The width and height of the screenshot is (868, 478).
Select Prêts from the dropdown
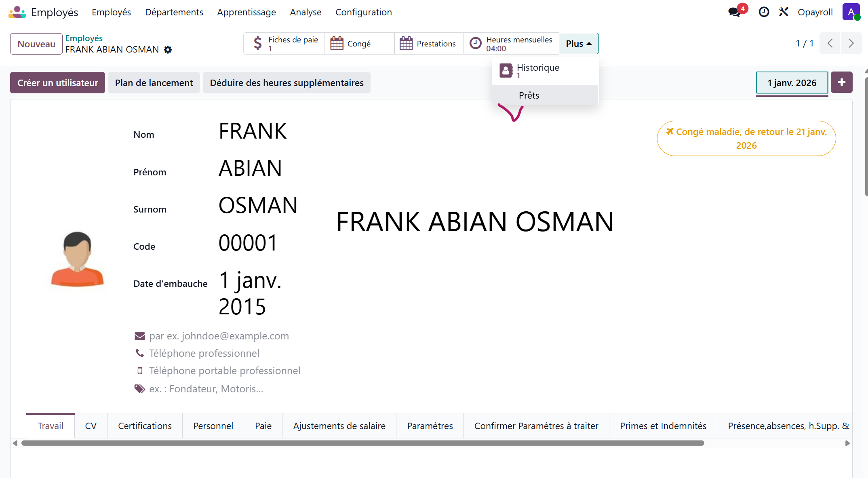click(x=529, y=95)
